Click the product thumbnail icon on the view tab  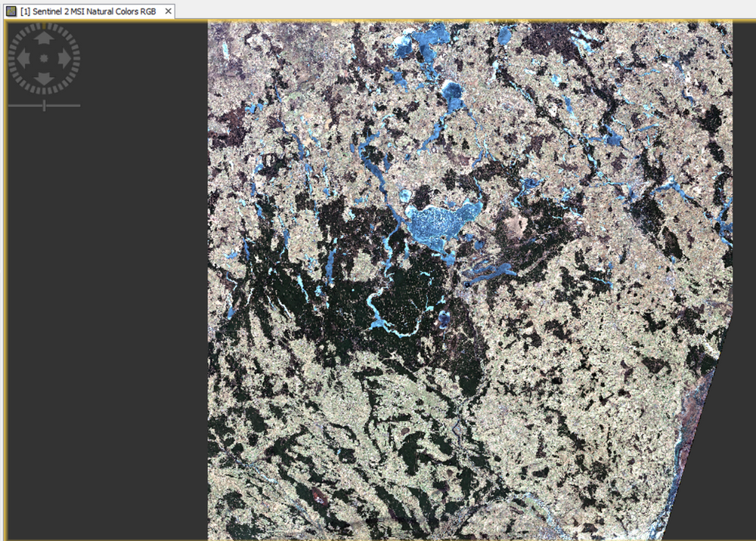[11, 11]
